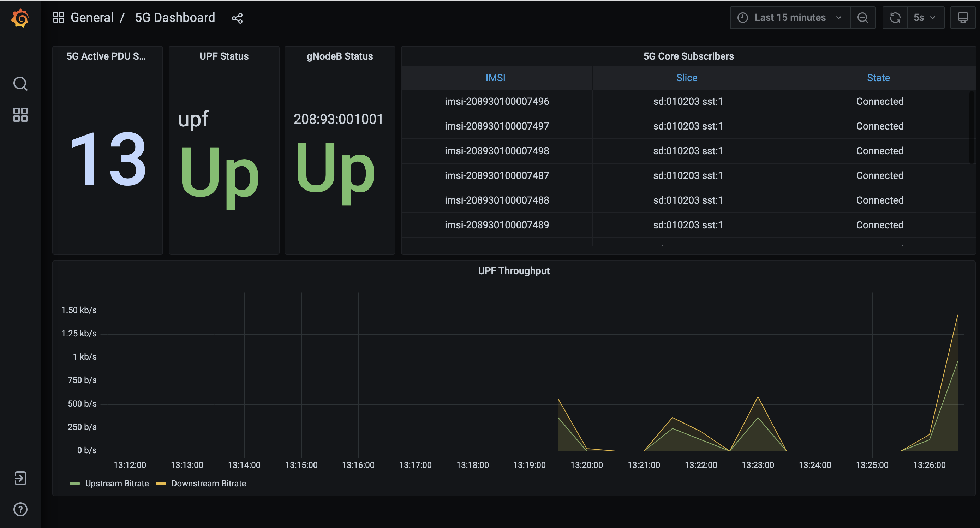Click the Grafana logo home icon
Viewport: 980px width, 528px height.
20,18
